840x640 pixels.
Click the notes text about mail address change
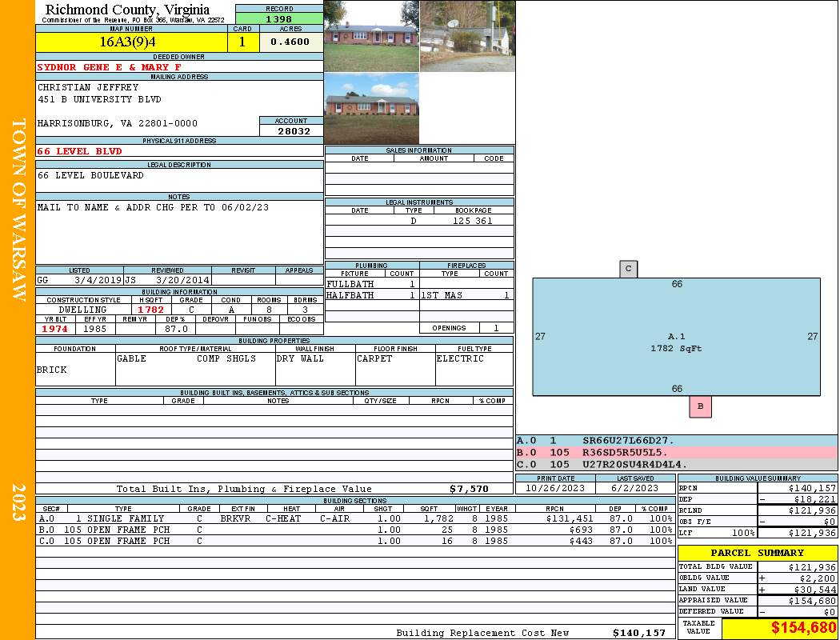point(152,207)
